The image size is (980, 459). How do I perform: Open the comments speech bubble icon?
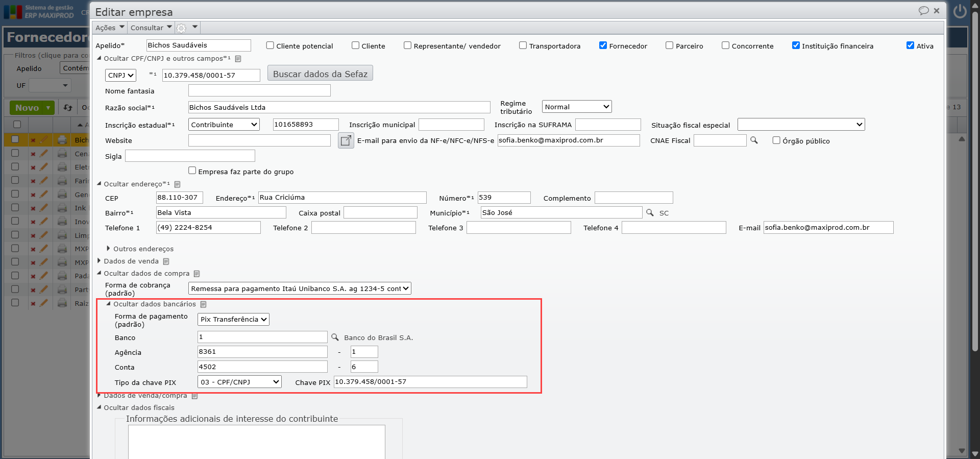pyautogui.click(x=923, y=11)
